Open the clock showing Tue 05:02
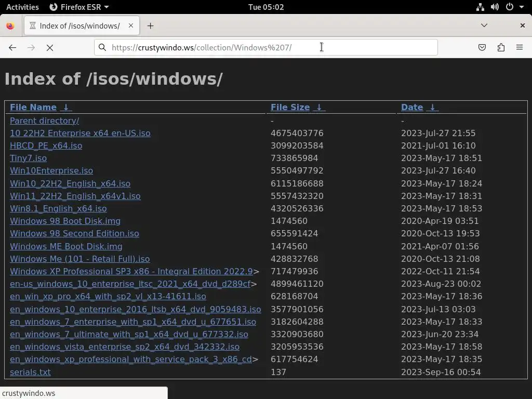The image size is (532, 399). click(266, 7)
